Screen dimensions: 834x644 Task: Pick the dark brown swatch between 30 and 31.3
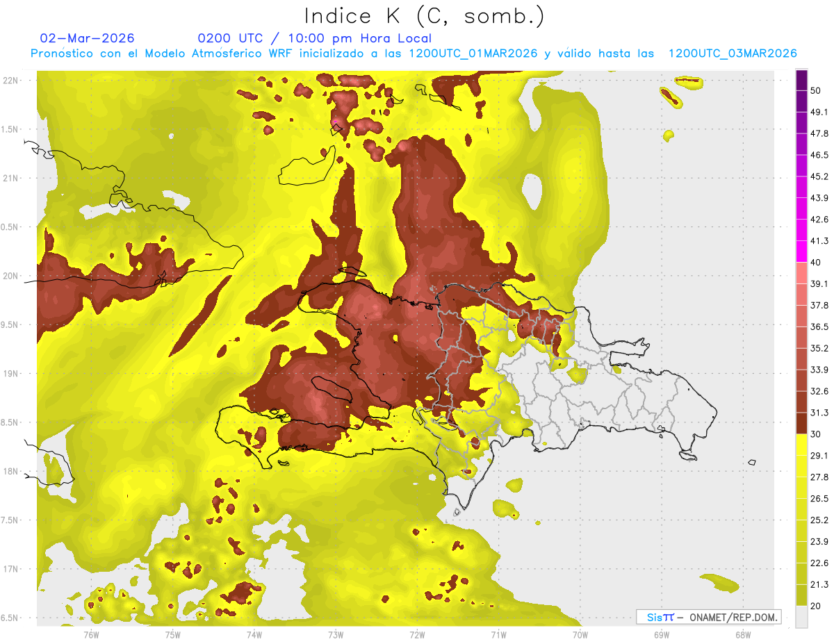[x=801, y=423]
